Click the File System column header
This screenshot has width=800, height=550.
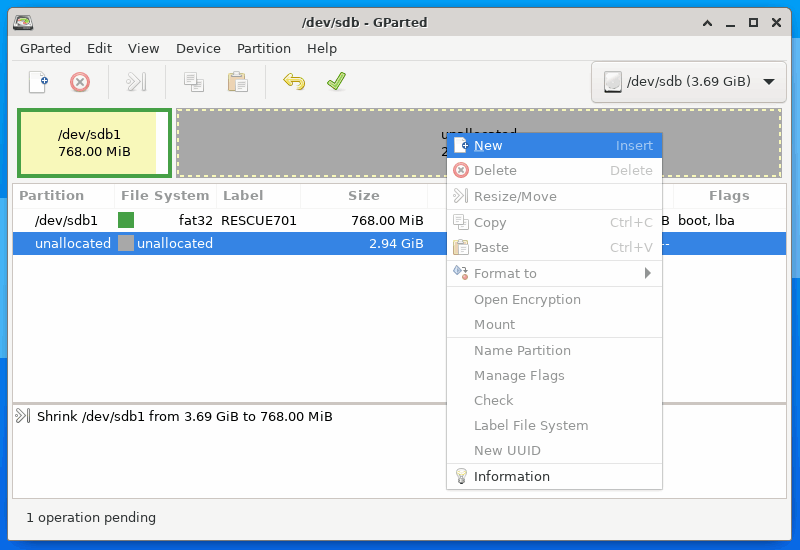pos(165,196)
